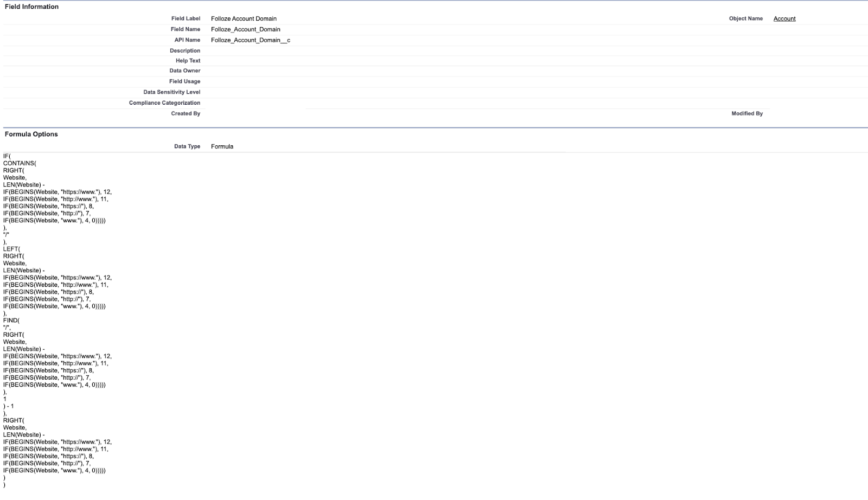Click the Data Type label
This screenshot has width=868, height=500.
coord(187,146)
